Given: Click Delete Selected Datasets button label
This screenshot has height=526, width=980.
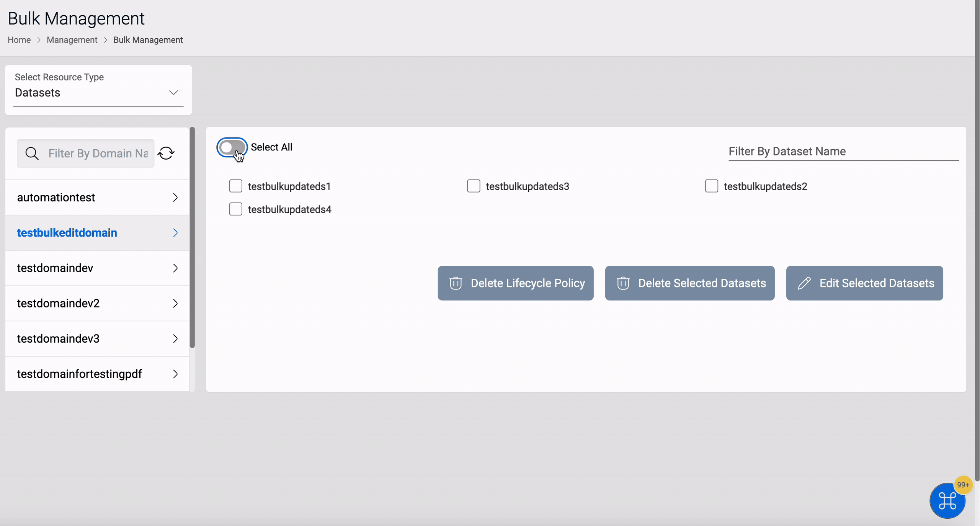Looking at the screenshot, I should click(702, 283).
